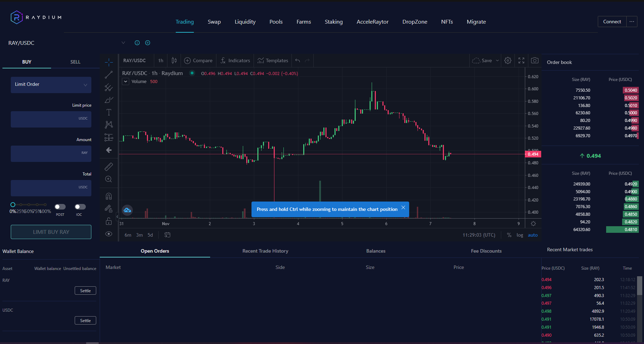The image size is (644, 344).
Task: Collapse the Volume indicator legend
Action: 126,82
